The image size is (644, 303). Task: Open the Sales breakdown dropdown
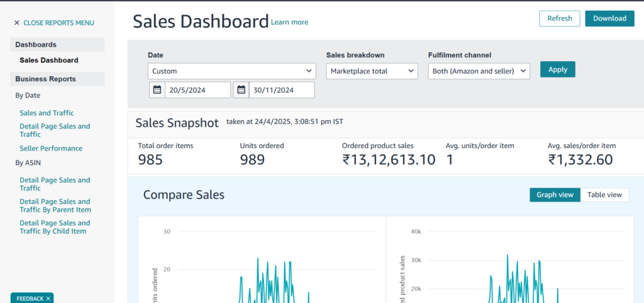[x=372, y=71]
